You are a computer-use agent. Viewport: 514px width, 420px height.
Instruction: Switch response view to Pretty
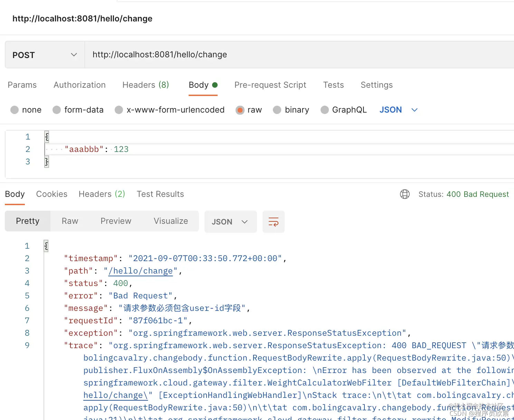click(x=28, y=221)
